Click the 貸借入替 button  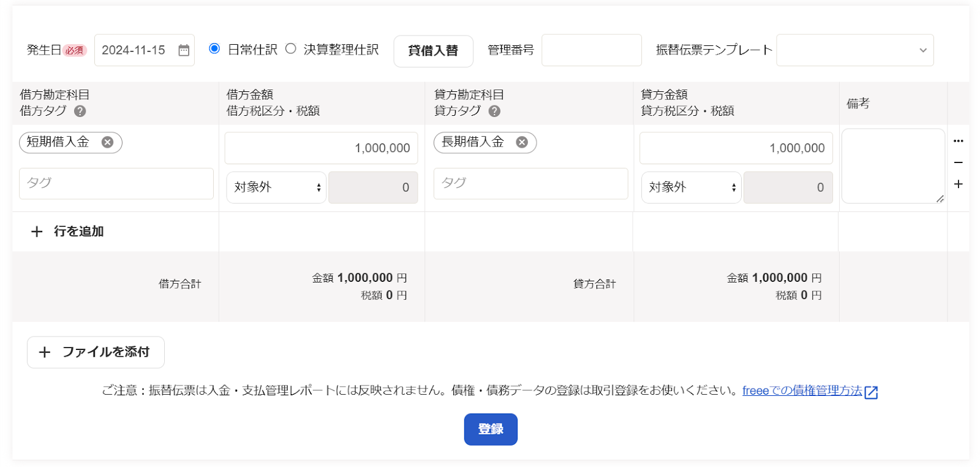tap(433, 51)
